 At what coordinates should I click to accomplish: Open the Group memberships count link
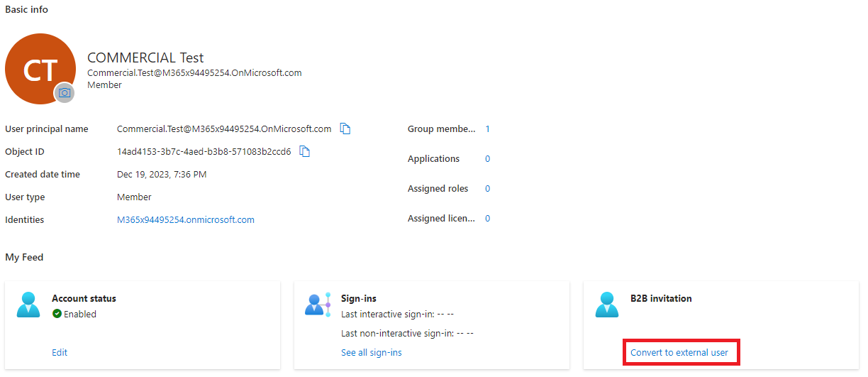click(487, 129)
